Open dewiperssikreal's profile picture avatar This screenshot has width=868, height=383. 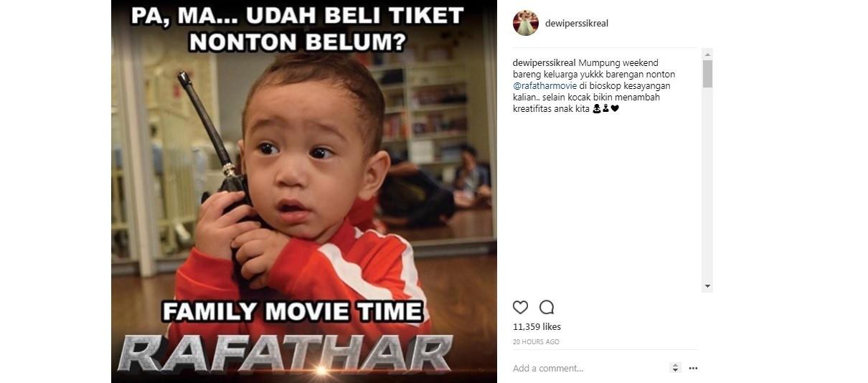point(526,23)
